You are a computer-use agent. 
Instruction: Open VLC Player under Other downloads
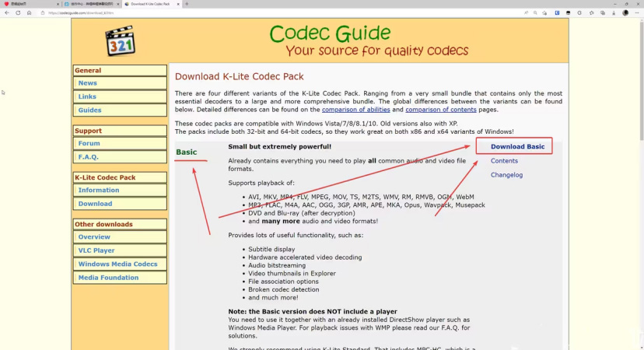tap(96, 250)
